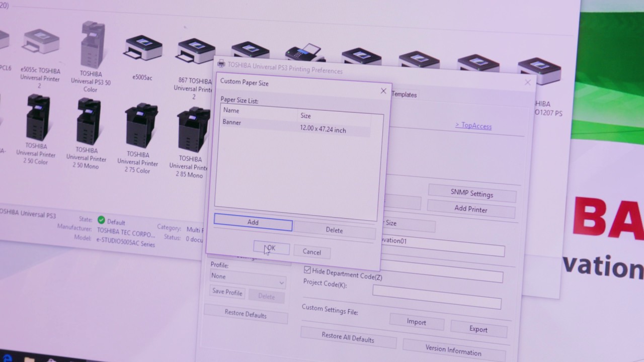This screenshot has width=644, height=362.
Task: Switch to the Templates tab
Action: (x=404, y=95)
